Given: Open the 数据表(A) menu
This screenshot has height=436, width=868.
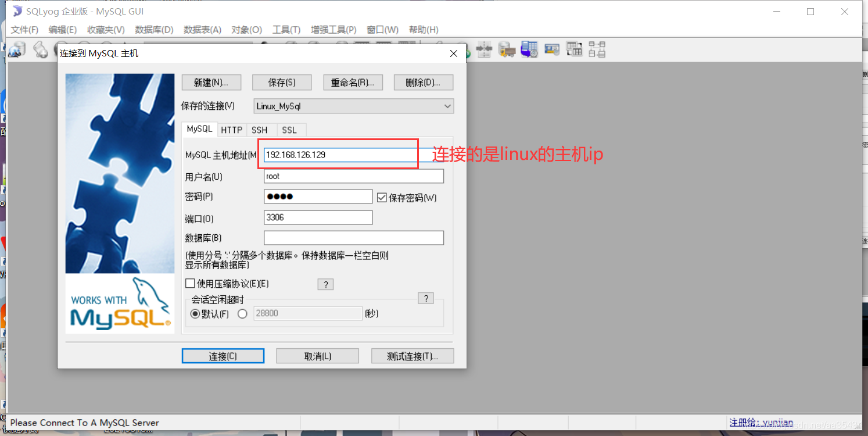Looking at the screenshot, I should pyautogui.click(x=202, y=30).
